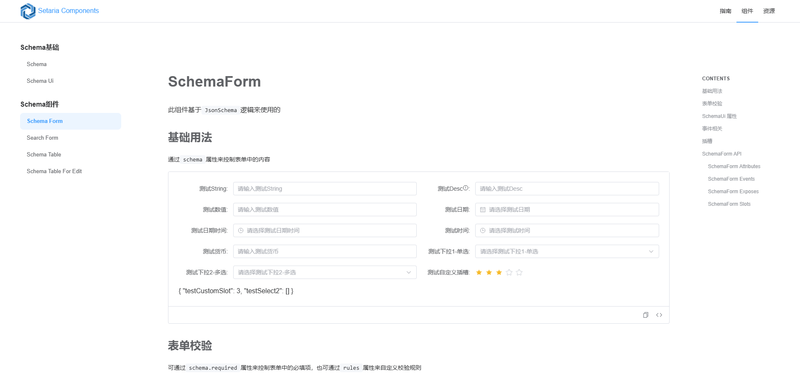800x376 pixels.
Task: Click the schema.required inline code text
Action: tap(213, 367)
